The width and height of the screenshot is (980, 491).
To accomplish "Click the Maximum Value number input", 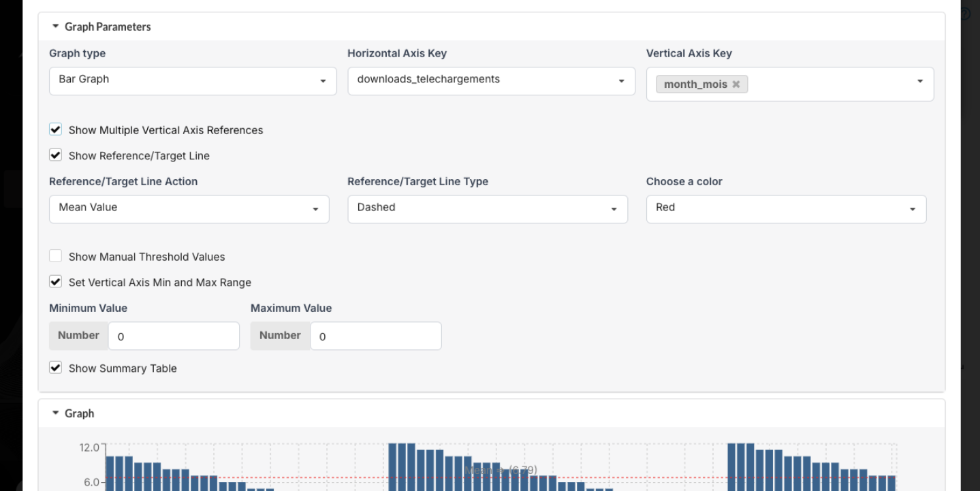I will [x=375, y=335].
